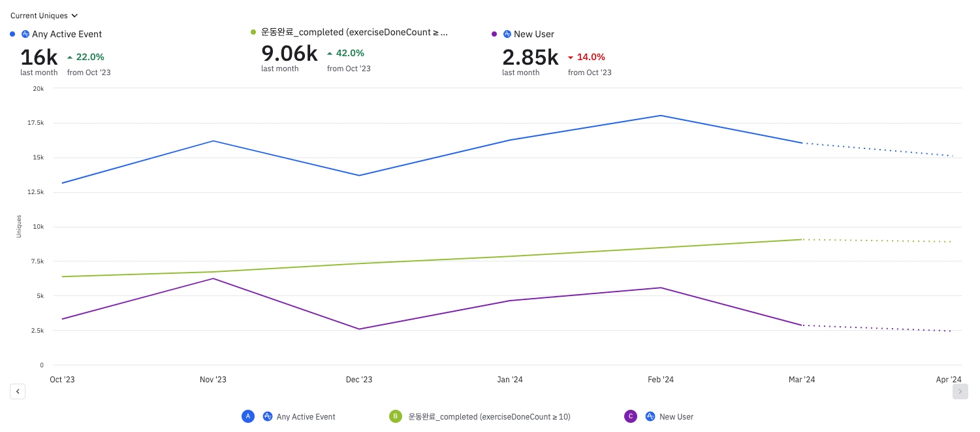
Task: Click the green dot beside 운동완료_completed header
Action: pyautogui.click(x=253, y=31)
